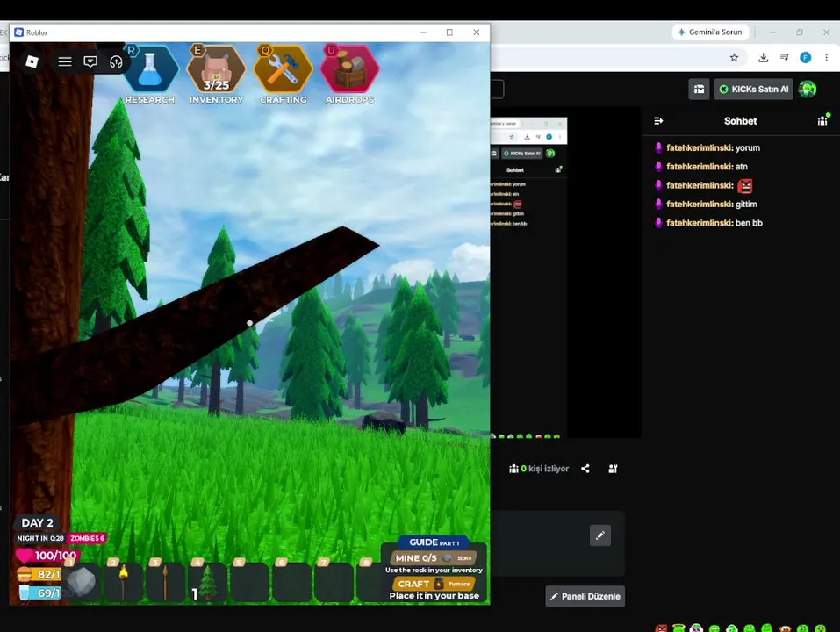Click the ZOMBIES 6 badge

point(87,538)
